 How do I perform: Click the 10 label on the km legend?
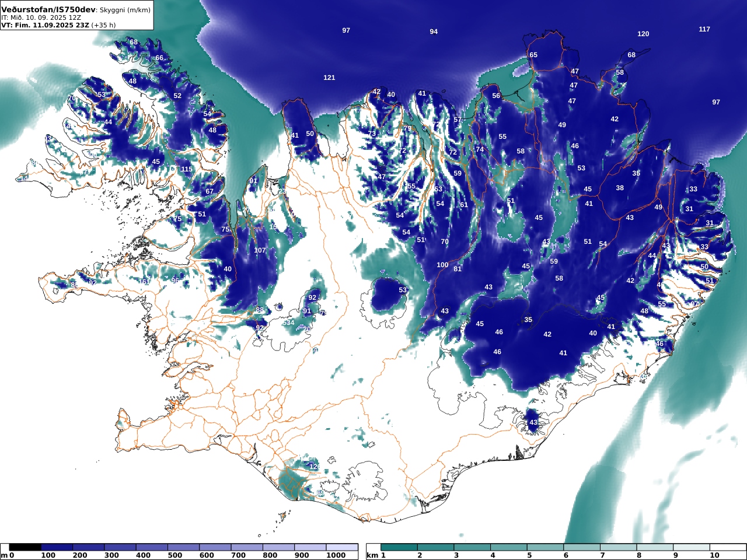[715, 555]
